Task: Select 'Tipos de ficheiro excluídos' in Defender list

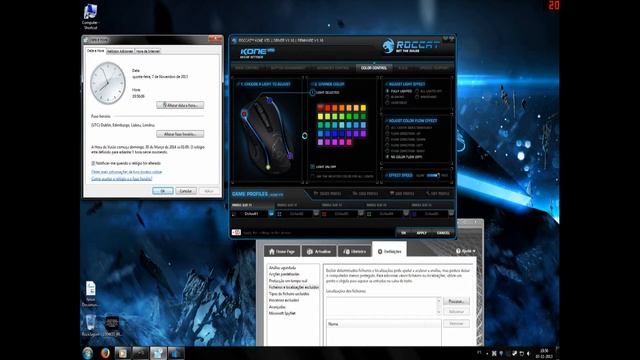Action: click(289, 294)
